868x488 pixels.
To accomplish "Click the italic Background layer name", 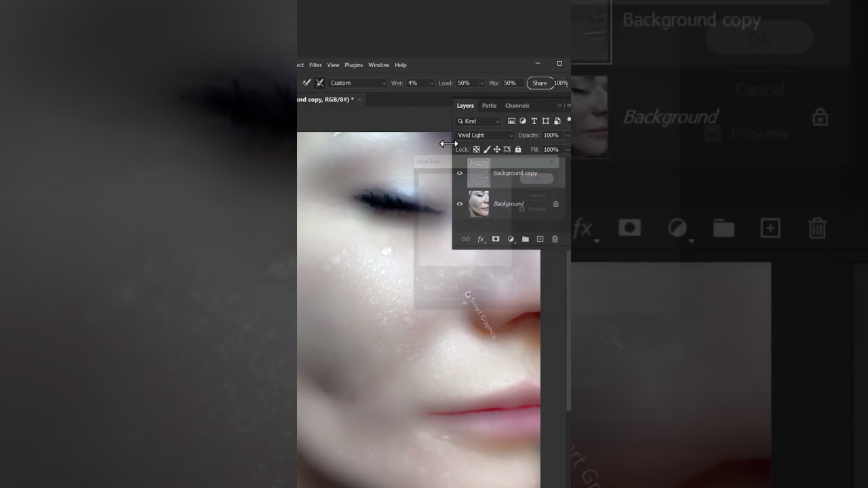I will point(509,204).
